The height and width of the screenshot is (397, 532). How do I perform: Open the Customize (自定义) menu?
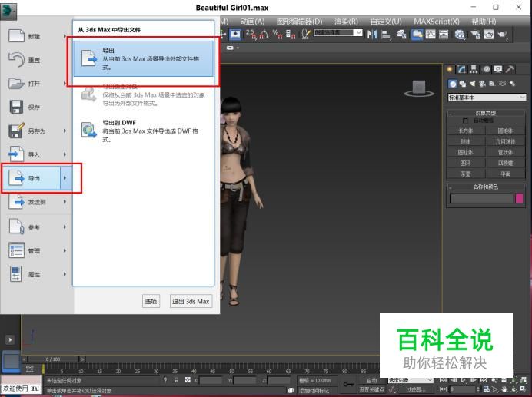(386, 22)
